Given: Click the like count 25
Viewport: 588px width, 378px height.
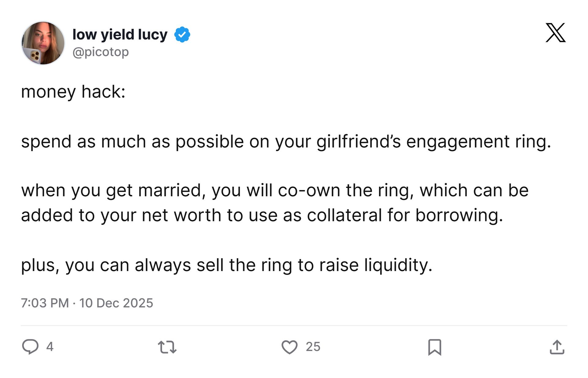Looking at the screenshot, I should tap(313, 347).
